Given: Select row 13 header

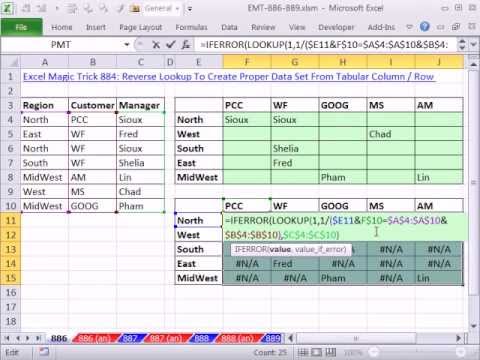Looking at the screenshot, I should coord(11,249).
